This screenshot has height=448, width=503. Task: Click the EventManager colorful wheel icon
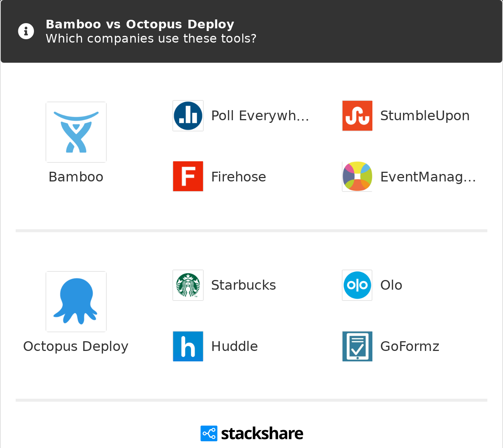tap(357, 176)
